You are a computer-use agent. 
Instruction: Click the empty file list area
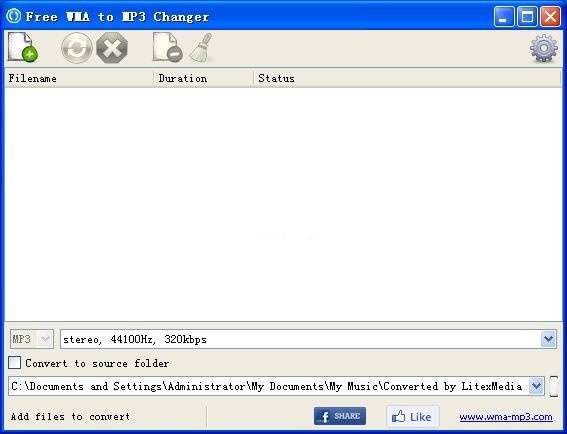tap(283, 204)
